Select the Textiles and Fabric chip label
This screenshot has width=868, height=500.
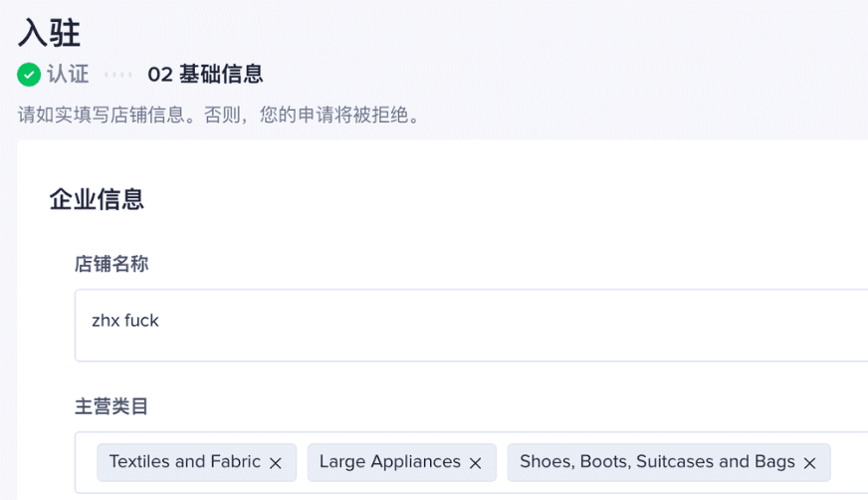185,462
